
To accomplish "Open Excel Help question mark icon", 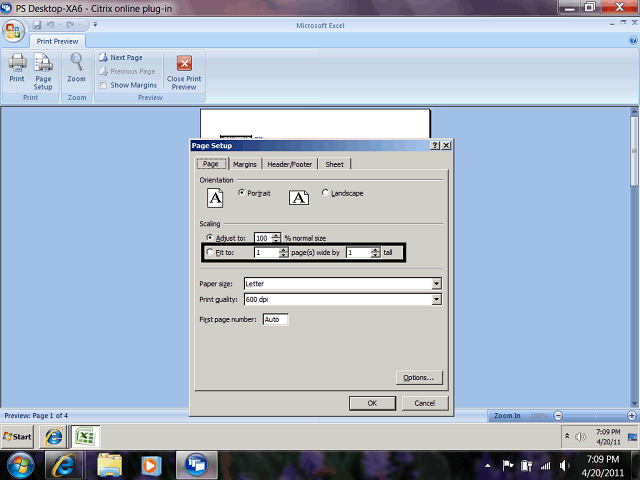I will pyautogui.click(x=633, y=40).
